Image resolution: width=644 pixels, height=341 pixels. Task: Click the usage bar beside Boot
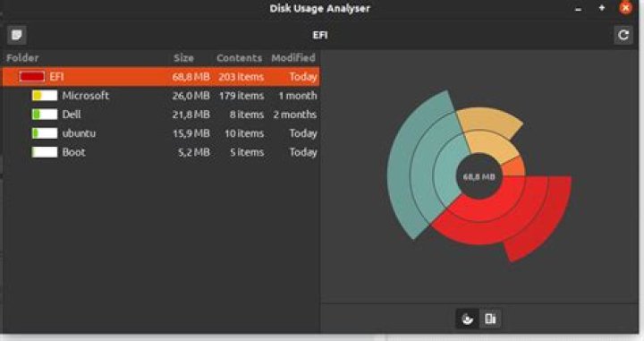(45, 152)
